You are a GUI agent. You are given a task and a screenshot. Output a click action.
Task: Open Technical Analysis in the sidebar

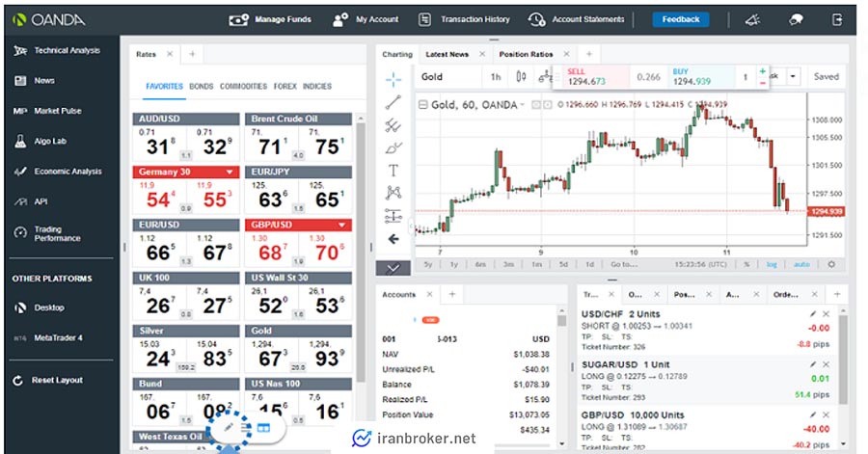tap(58, 50)
